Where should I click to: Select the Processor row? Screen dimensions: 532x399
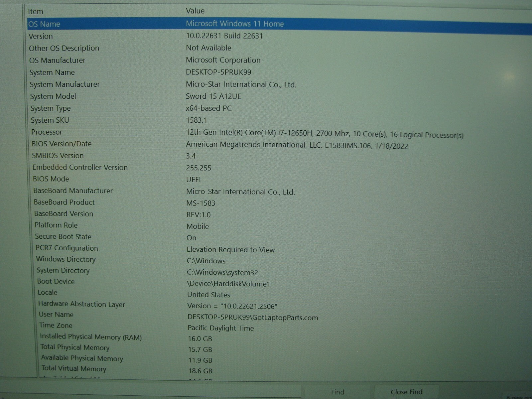tap(47, 132)
